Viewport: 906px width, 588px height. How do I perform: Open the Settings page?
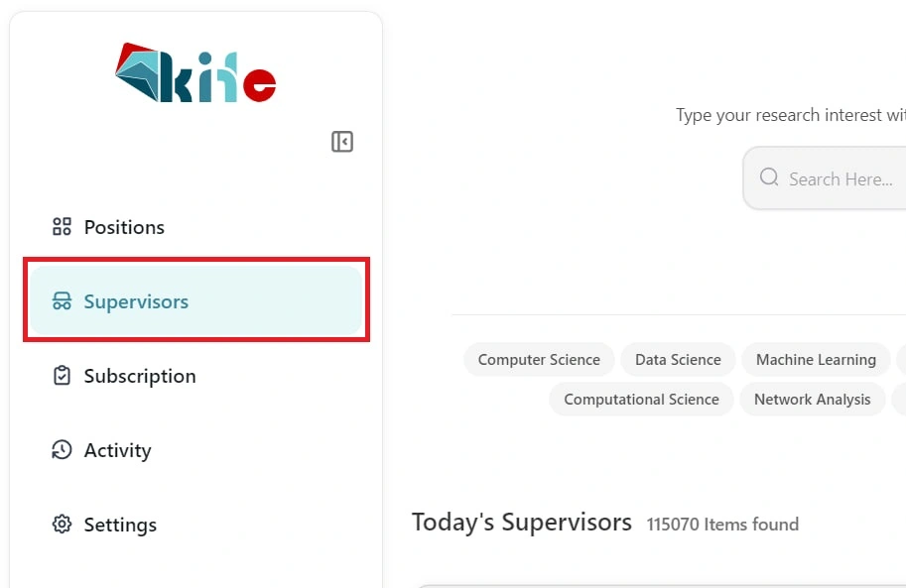pyautogui.click(x=120, y=525)
